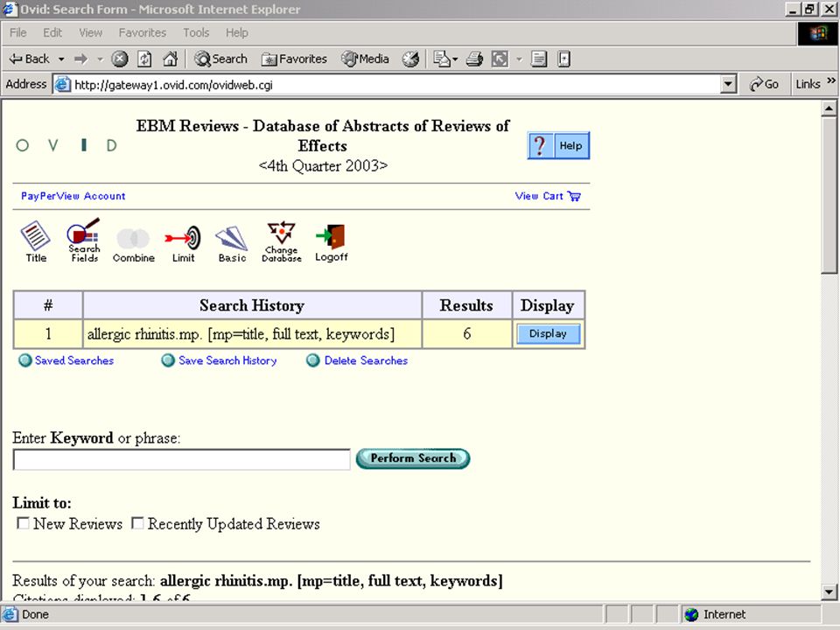This screenshot has width=840, height=630.
Task: Go to the Home page
Action: click(x=170, y=59)
